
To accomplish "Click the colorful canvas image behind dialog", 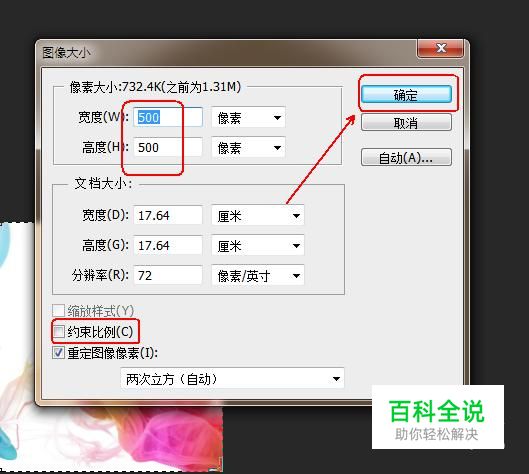I will (111, 437).
